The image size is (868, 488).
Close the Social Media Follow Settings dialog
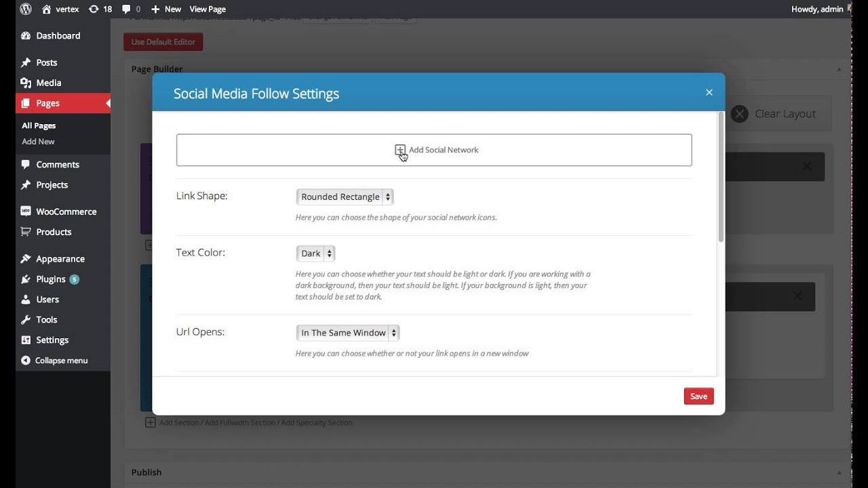(x=709, y=92)
